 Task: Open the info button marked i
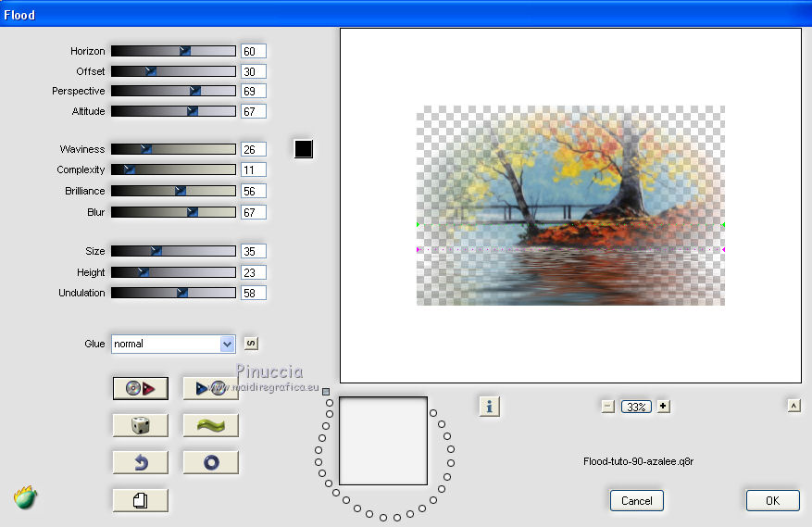click(490, 407)
